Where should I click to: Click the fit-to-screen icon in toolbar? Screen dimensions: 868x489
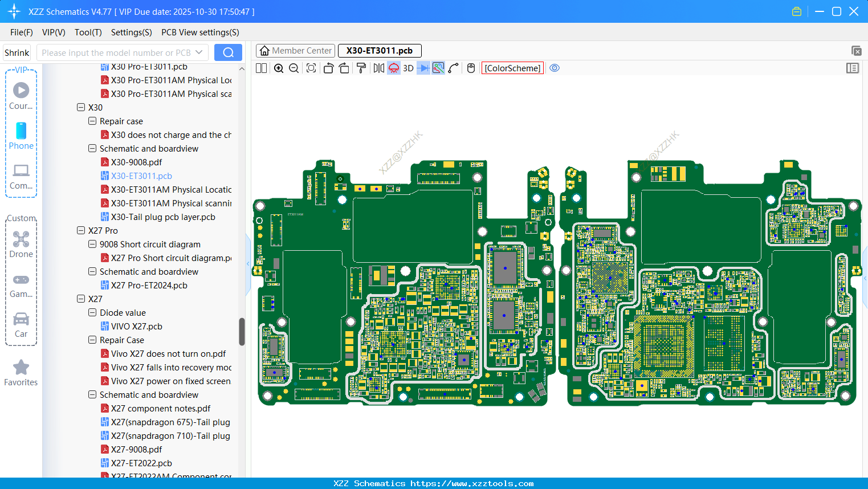[311, 68]
